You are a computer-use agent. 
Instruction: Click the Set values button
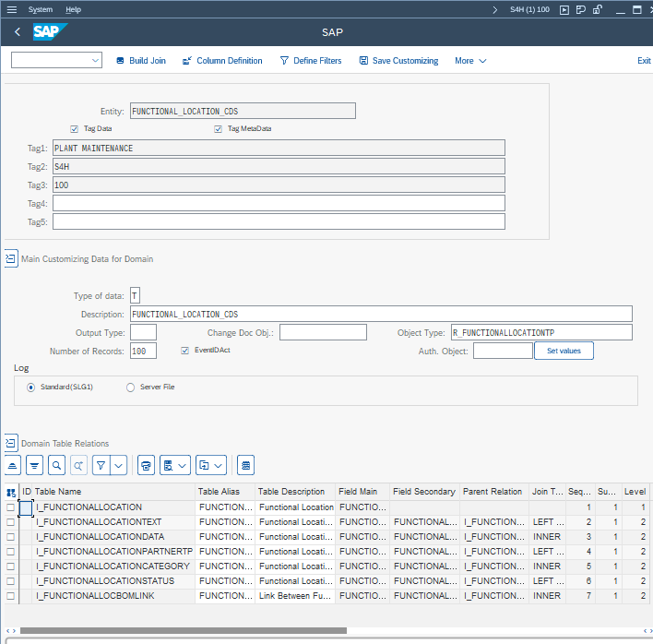point(564,351)
